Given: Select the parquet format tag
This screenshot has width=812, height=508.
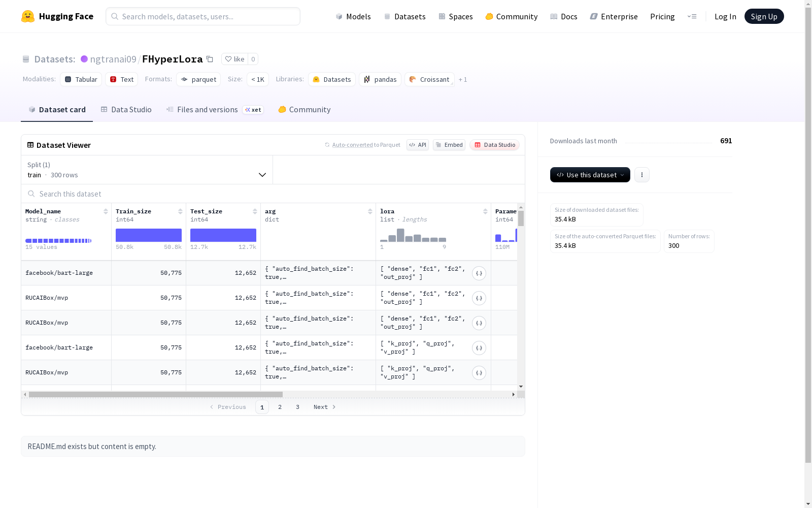Looking at the screenshot, I should [198, 79].
